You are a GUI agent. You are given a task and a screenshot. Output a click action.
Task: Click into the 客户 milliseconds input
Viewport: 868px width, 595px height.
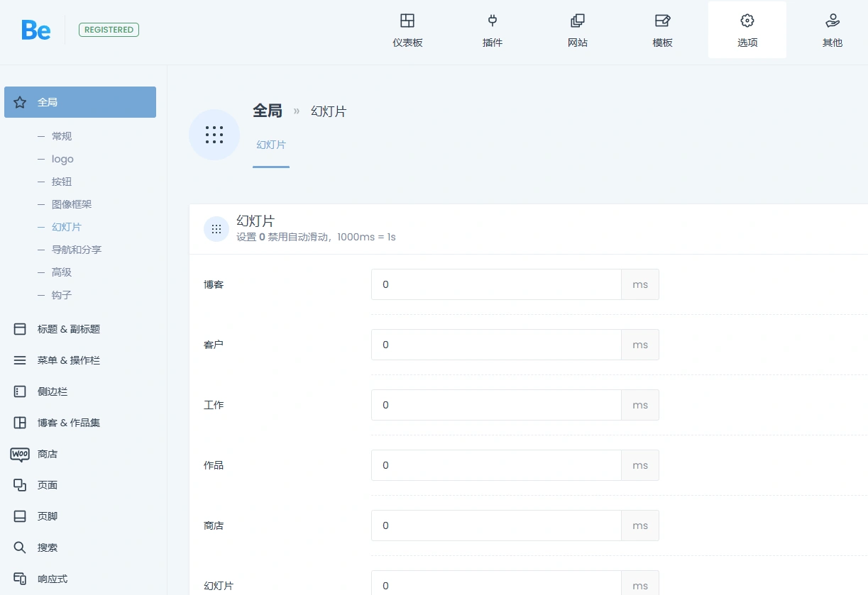(x=495, y=345)
